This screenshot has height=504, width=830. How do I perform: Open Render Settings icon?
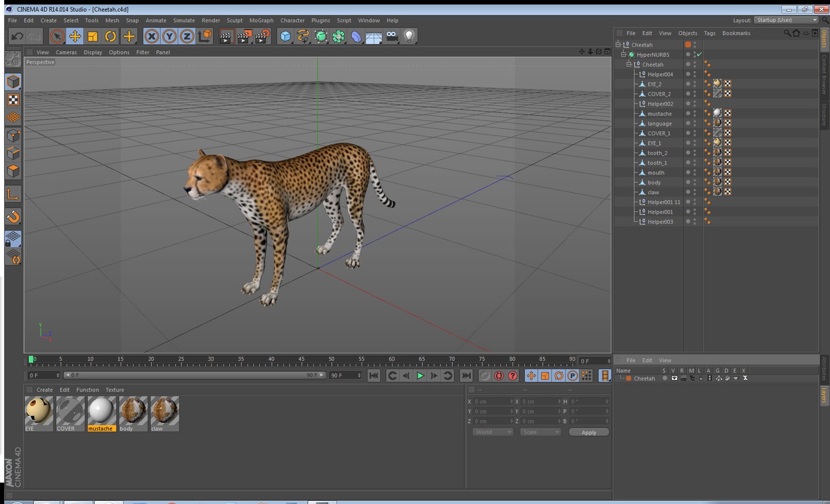262,36
